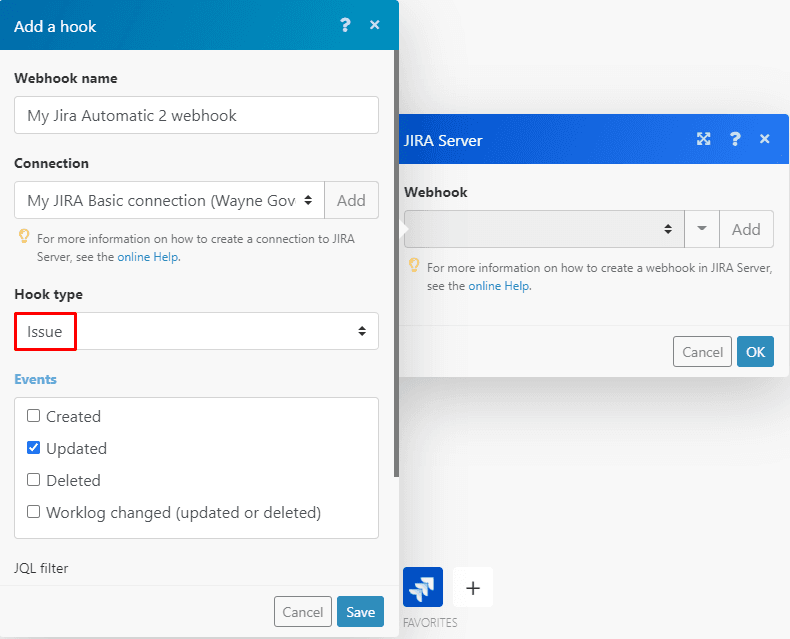The image size is (790, 639).
Task: Click the expand icon in JIRA Server header
Action: tap(703, 139)
